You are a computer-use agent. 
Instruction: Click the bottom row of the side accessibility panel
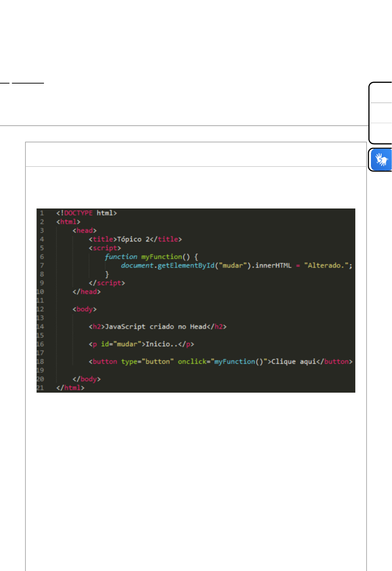(x=381, y=133)
